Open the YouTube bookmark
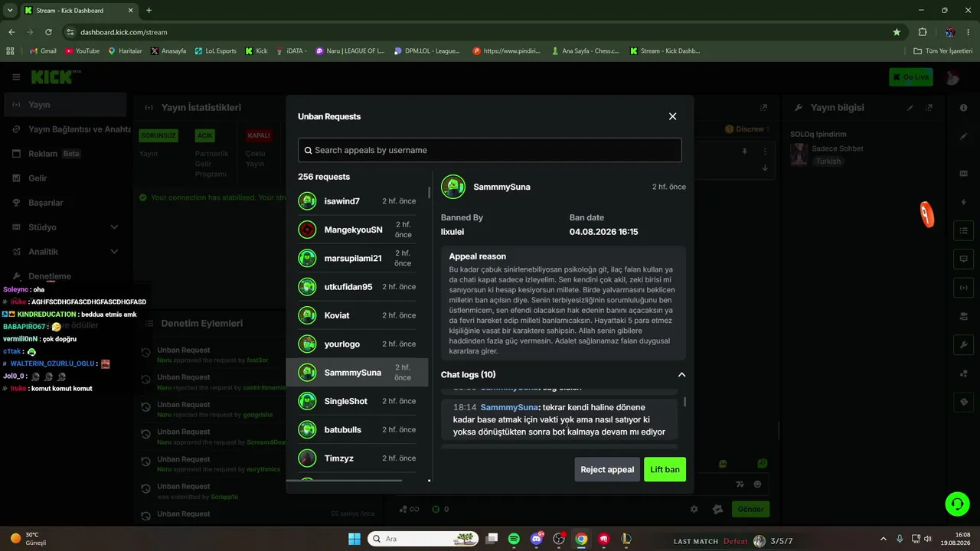980x551 pixels. point(83,51)
